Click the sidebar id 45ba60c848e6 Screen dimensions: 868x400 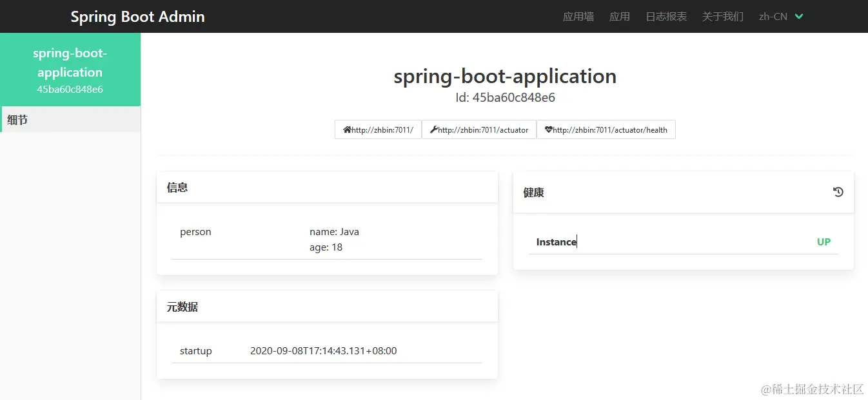[70, 90]
